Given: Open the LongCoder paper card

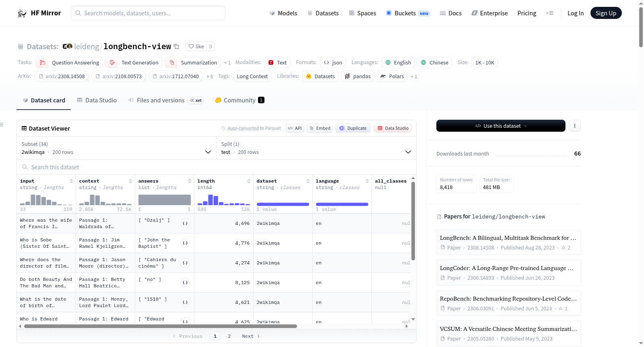Looking at the screenshot, I should (x=508, y=272).
